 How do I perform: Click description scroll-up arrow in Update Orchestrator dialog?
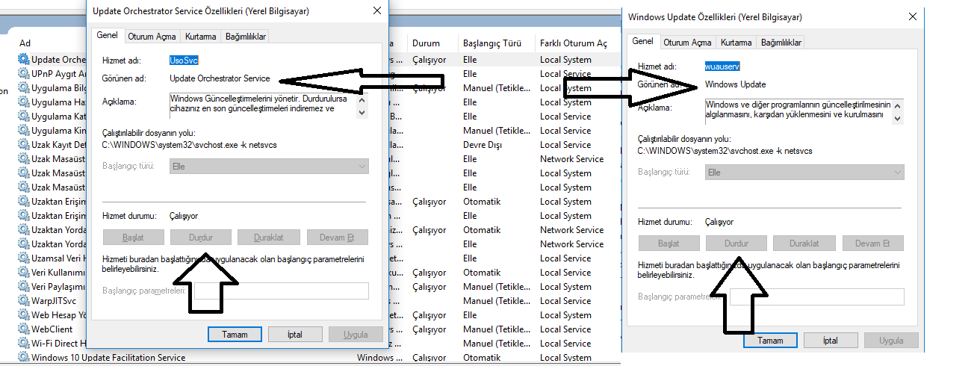(x=363, y=99)
